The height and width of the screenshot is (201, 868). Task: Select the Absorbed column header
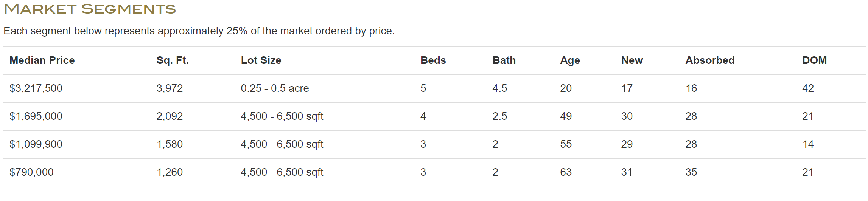(710, 60)
